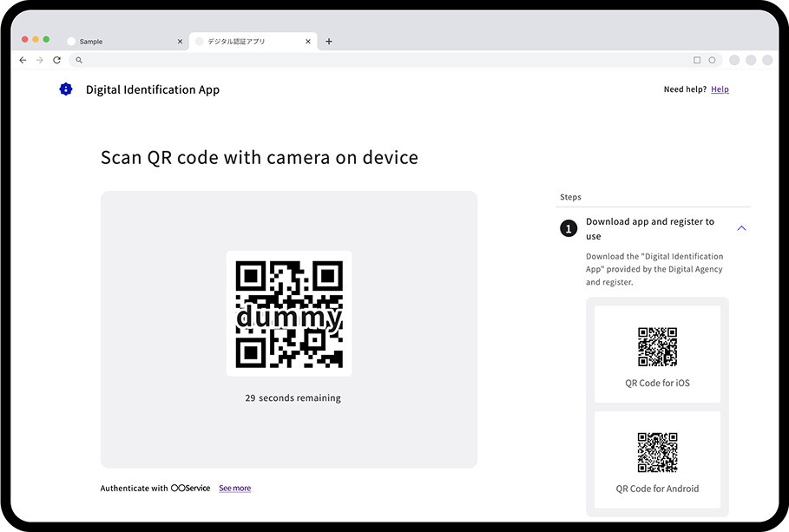The width and height of the screenshot is (789, 532).
Task: Select the QR Code for Android image
Action: tap(657, 451)
